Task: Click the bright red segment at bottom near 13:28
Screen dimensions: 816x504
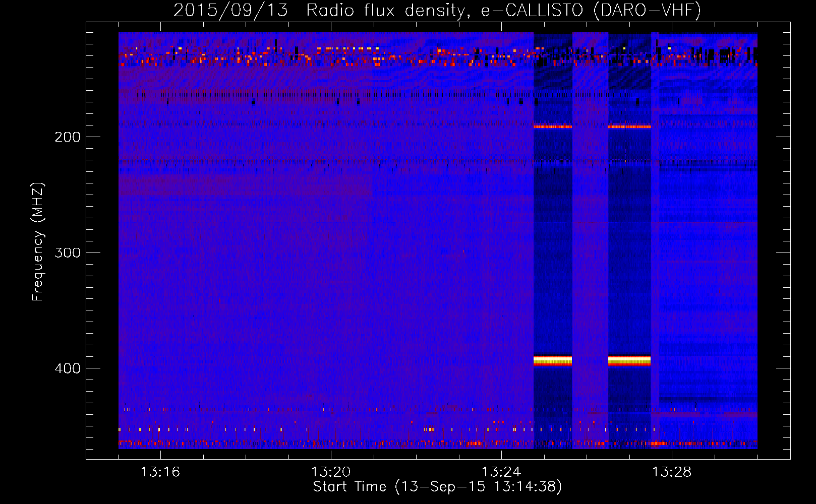Action: pyautogui.click(x=657, y=444)
